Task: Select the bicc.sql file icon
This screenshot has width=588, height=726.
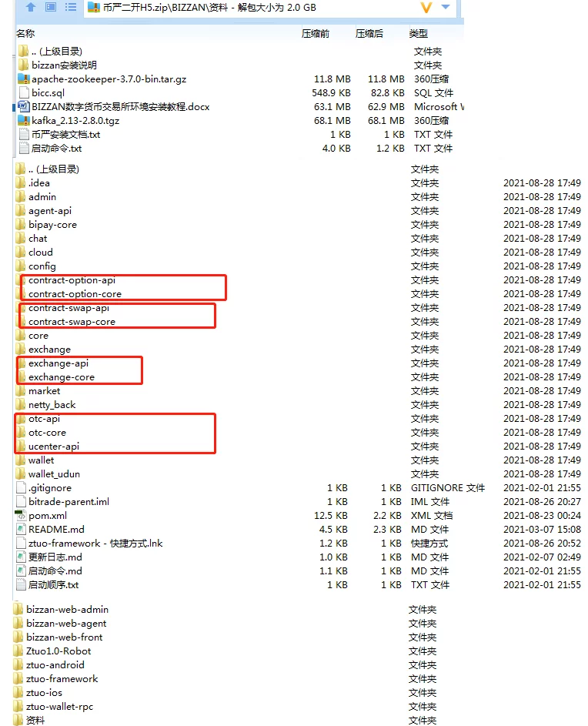Action: tap(23, 92)
